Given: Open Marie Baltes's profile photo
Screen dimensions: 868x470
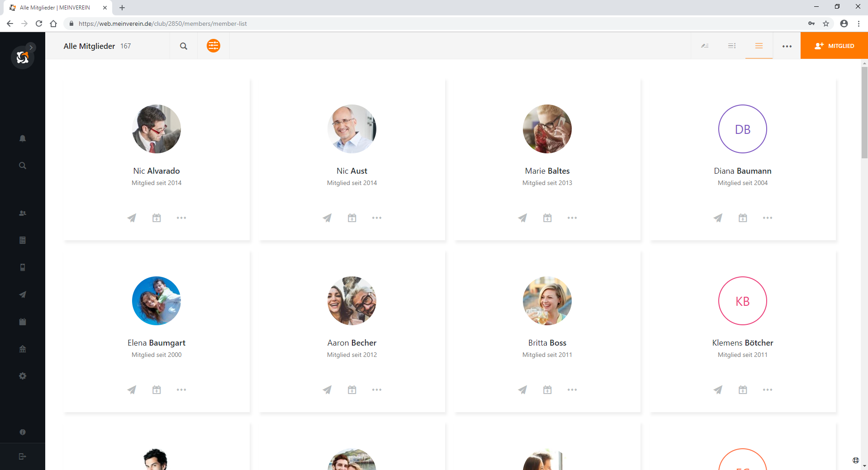Looking at the screenshot, I should 547,129.
